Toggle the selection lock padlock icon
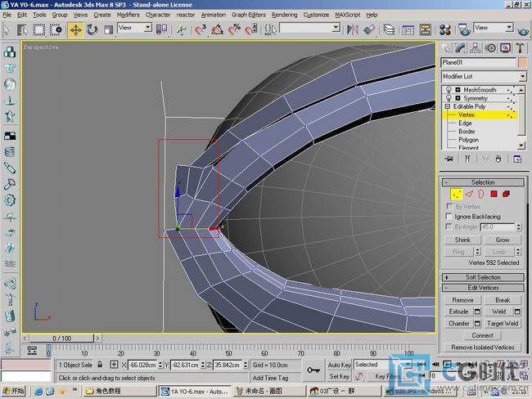532x399 pixels. coord(100,365)
